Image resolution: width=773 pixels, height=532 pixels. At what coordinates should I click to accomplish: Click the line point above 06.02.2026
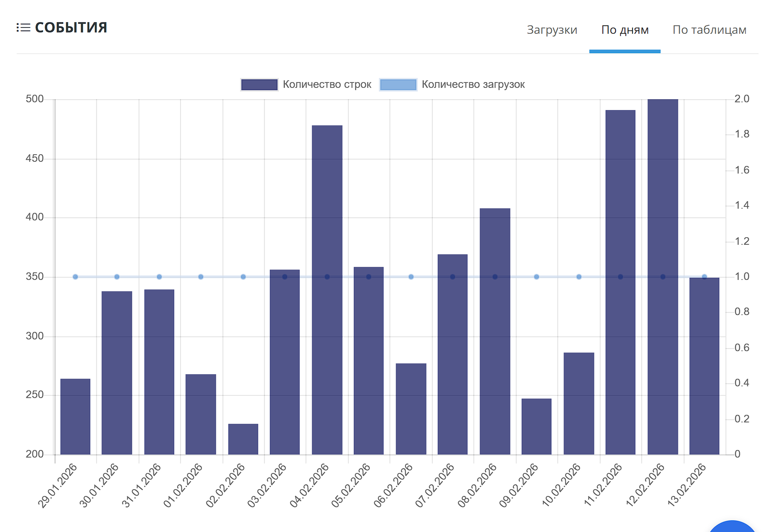(411, 277)
